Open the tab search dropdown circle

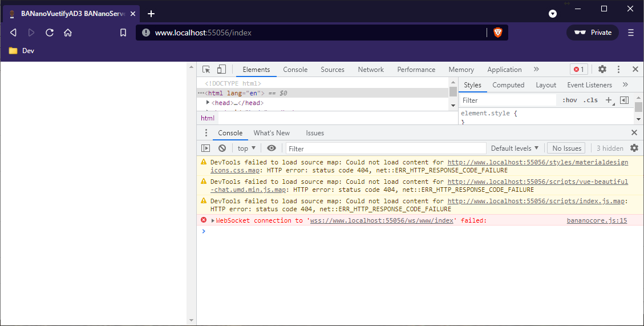(x=553, y=14)
